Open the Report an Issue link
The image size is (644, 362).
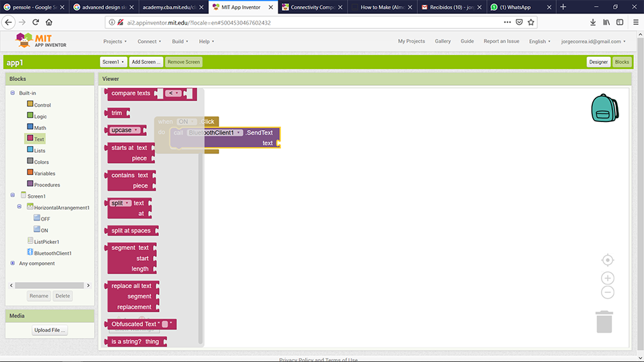pyautogui.click(x=501, y=41)
